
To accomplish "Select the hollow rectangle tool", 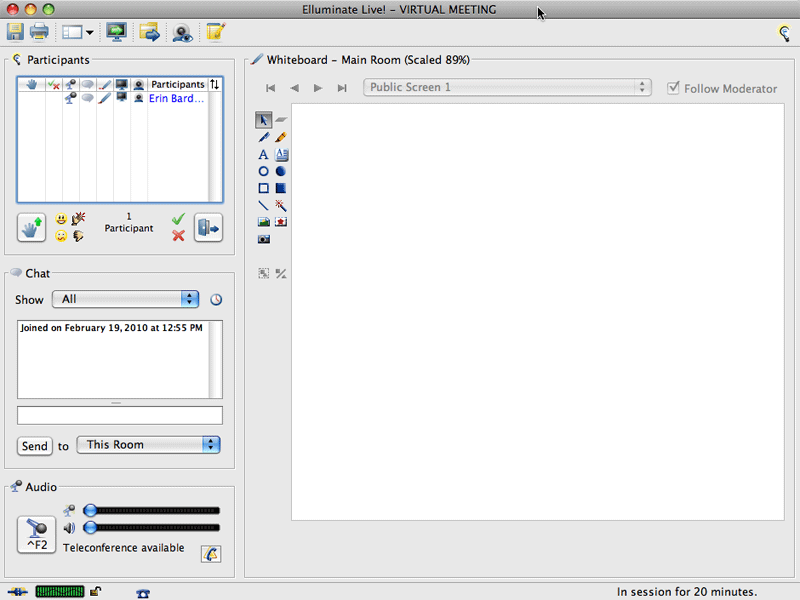I will [x=263, y=188].
